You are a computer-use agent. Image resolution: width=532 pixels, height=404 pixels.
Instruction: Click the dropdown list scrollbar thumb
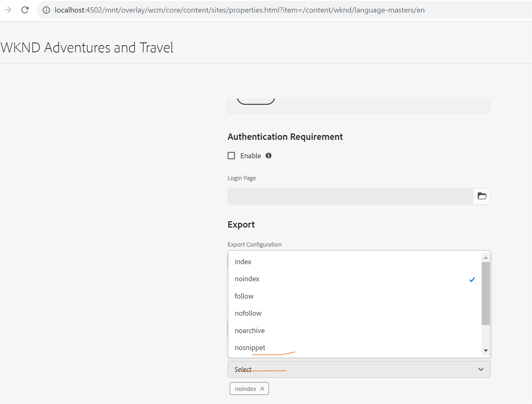pyautogui.click(x=486, y=294)
